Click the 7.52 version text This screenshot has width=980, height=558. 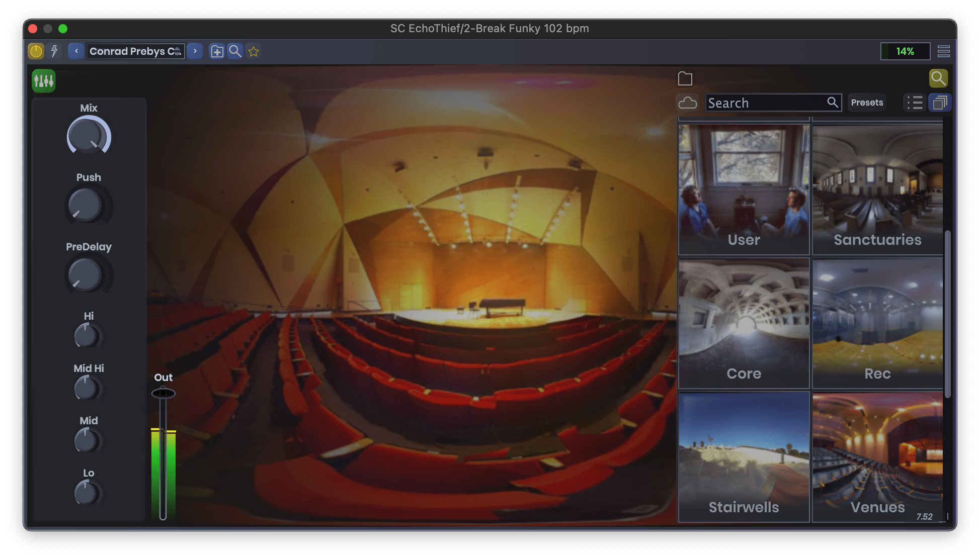924,517
